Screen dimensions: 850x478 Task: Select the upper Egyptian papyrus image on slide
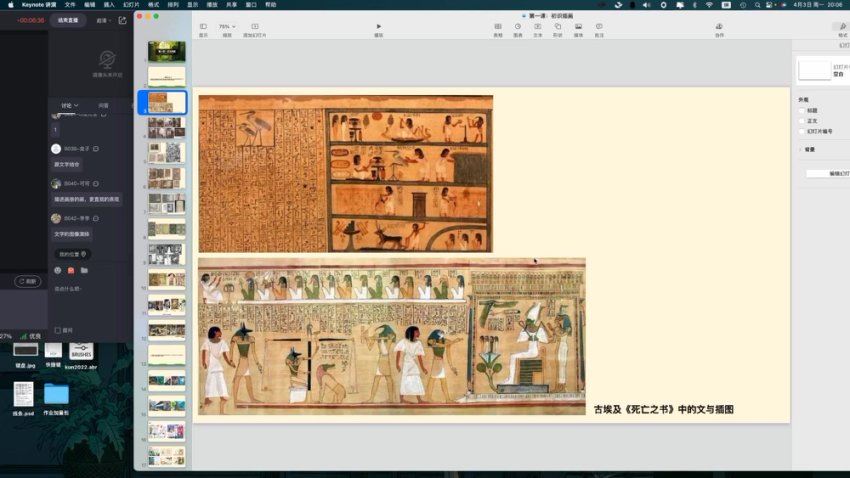click(x=346, y=174)
